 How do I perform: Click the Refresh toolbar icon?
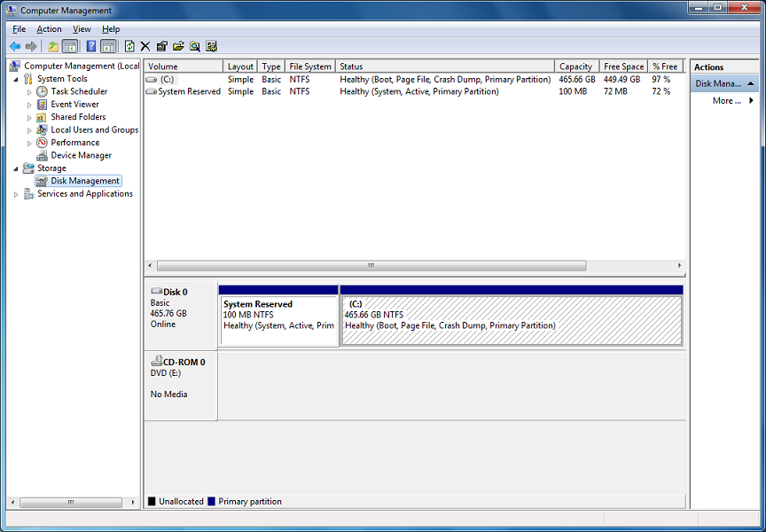129,45
